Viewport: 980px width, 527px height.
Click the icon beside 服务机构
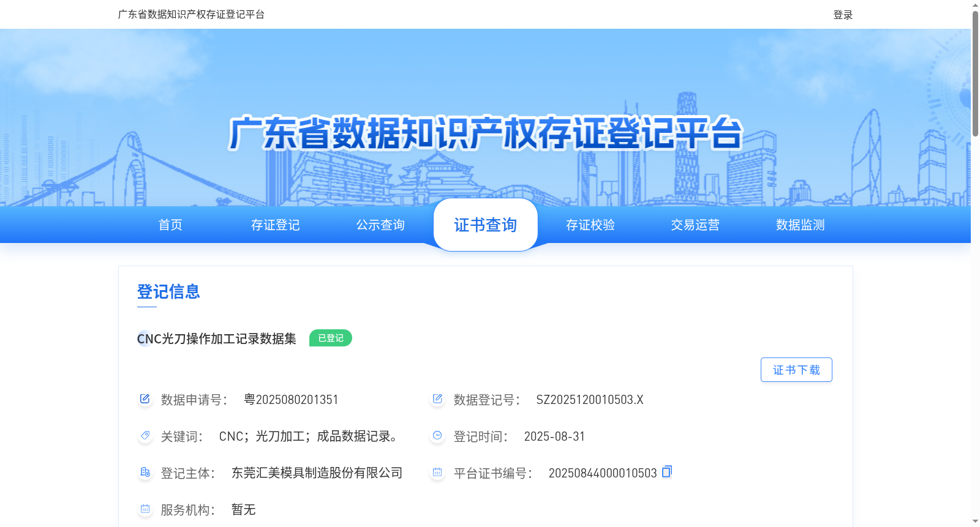coord(145,509)
